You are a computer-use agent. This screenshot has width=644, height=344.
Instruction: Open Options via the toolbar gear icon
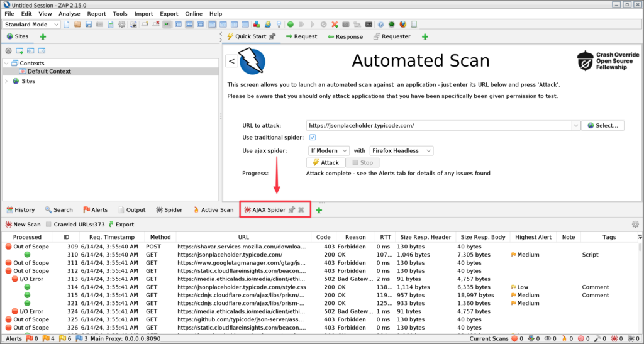[121, 25]
